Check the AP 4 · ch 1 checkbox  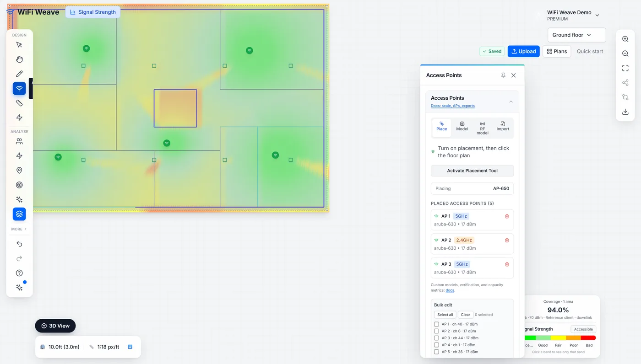[x=436, y=345]
